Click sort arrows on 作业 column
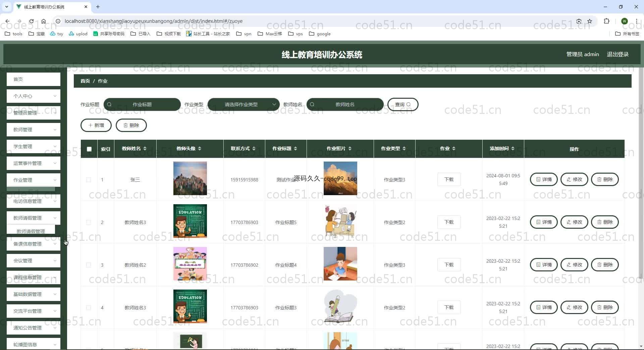644x350 pixels. [x=454, y=148]
